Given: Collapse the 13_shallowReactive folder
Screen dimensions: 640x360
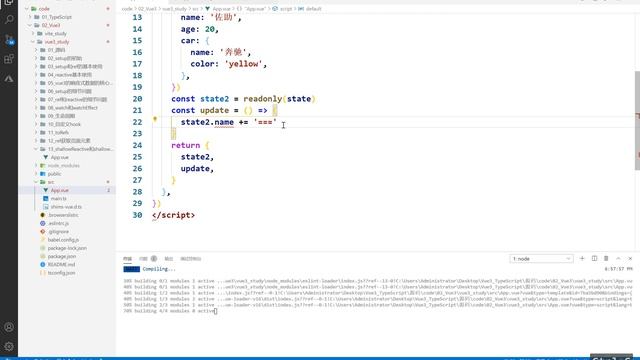Looking at the screenshot, I should [36, 149].
